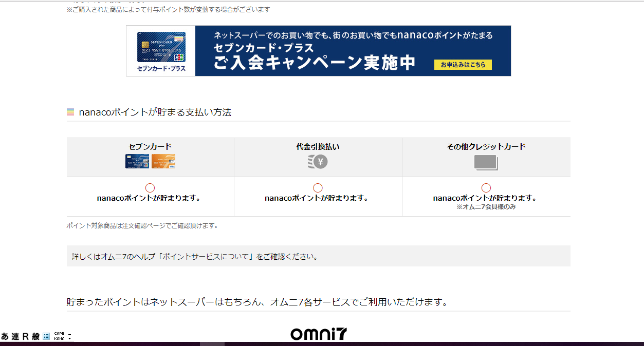Image resolution: width=644 pixels, height=346 pixels.
Task: Click the red circle under セブンカード
Action: (x=150, y=188)
